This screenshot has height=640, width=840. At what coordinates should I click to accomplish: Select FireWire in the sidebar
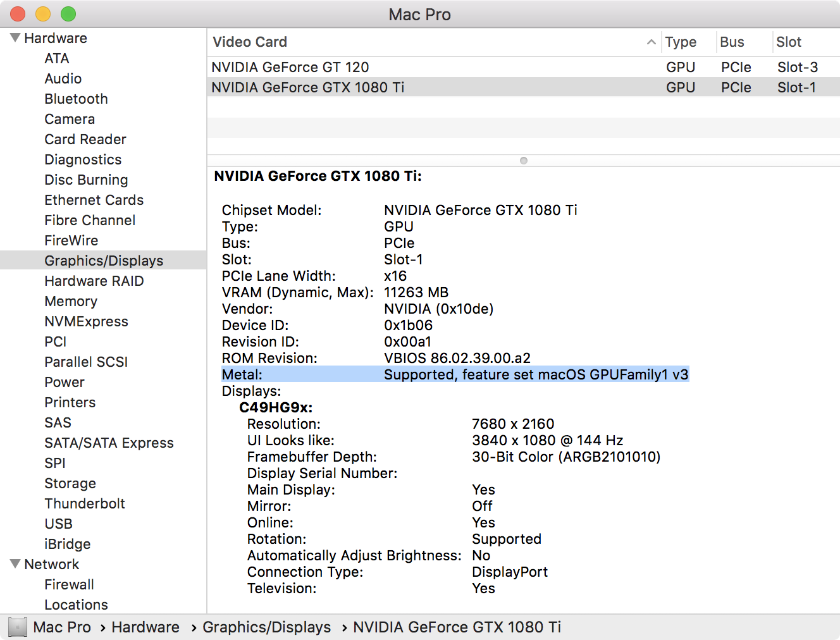(71, 240)
